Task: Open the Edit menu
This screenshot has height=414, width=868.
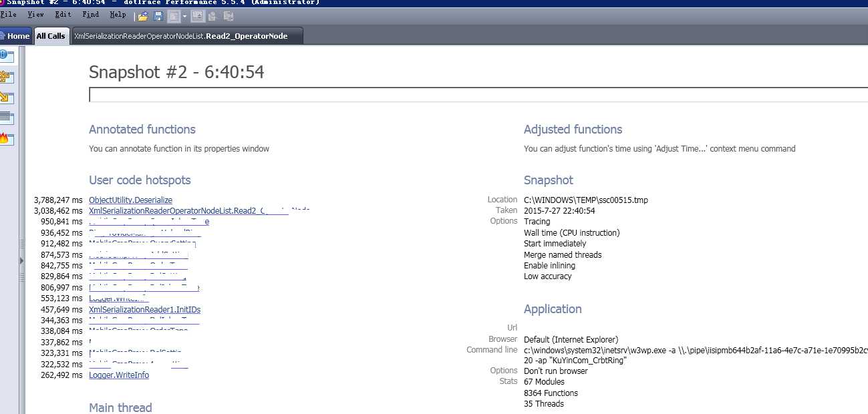Action: click(x=63, y=15)
